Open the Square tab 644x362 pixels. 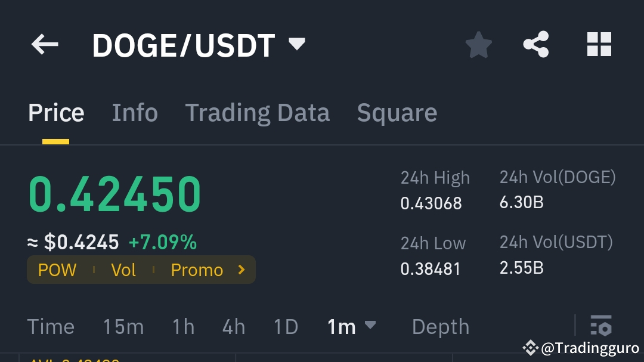click(x=397, y=112)
